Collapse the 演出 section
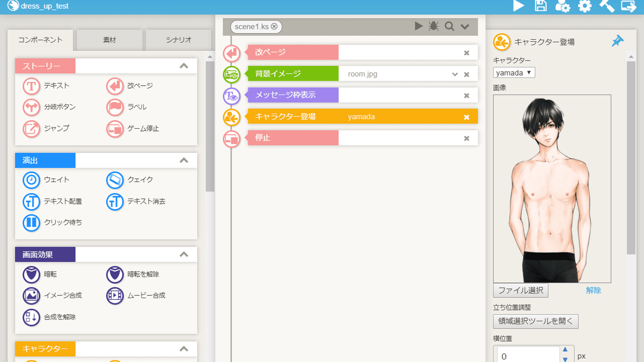Screen dimensions: 644x362 click(x=184, y=160)
